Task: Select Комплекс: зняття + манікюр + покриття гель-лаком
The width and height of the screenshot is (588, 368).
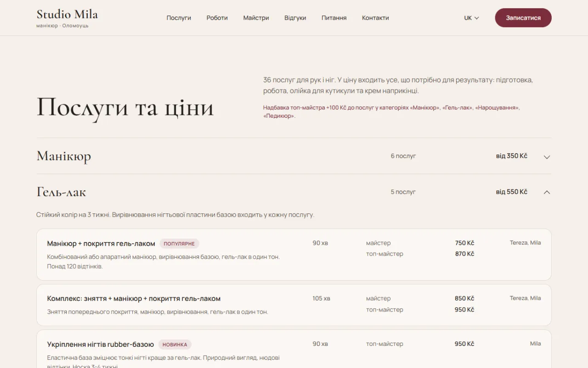Action: point(134,299)
